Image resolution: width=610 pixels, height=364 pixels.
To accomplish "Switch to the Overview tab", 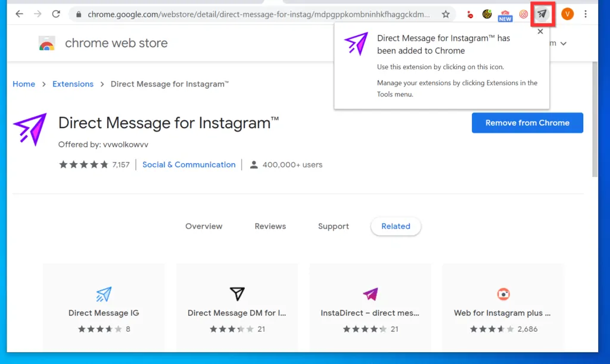I will (x=204, y=226).
